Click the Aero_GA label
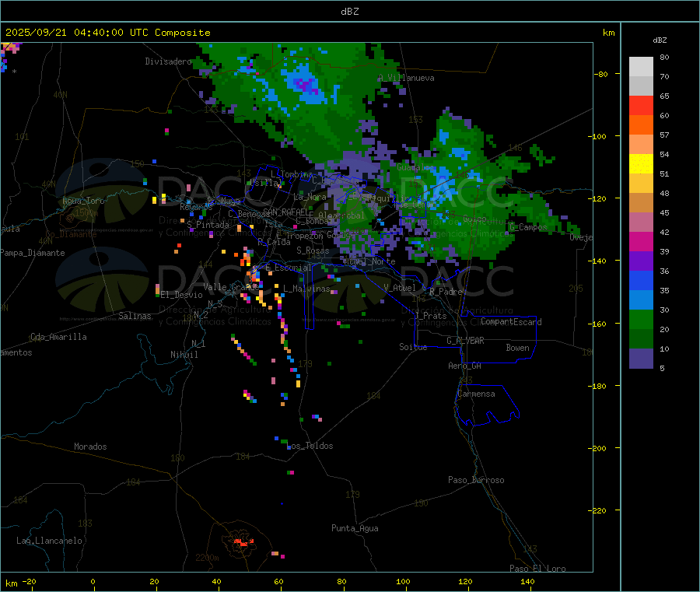Image resolution: width=700 pixels, height=592 pixels. tap(464, 366)
